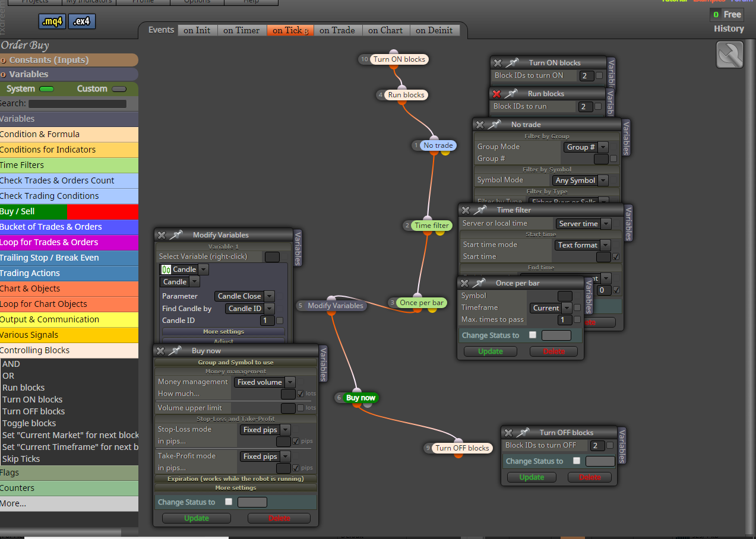Close the Once per bar panel
This screenshot has height=539, width=756.
[464, 283]
